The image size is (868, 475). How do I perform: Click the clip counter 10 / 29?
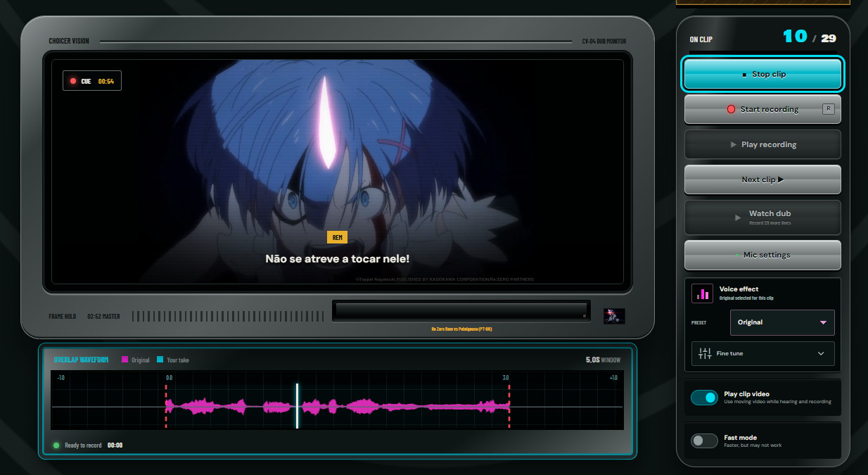[809, 37]
